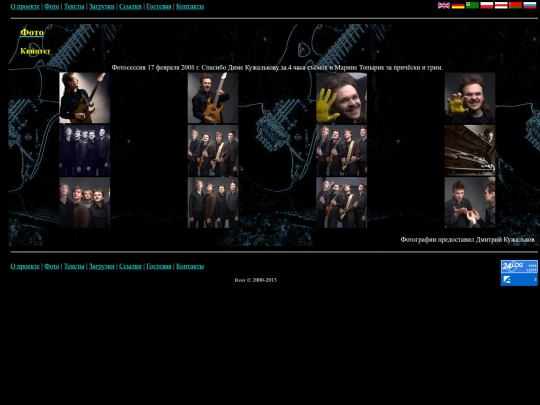Viewport: 540px width, 405px height.
Task: Open footer link "Загрузки"
Action: pos(102,266)
